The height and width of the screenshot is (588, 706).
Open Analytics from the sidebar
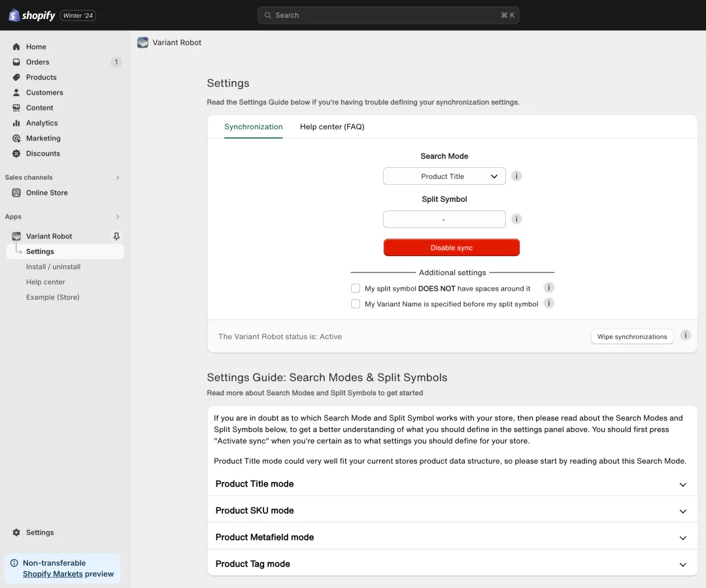tap(42, 123)
